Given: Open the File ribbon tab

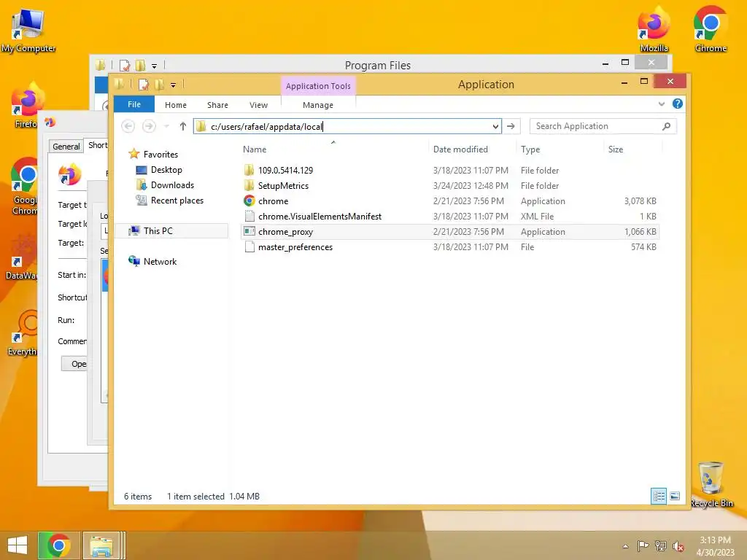Looking at the screenshot, I should point(134,104).
